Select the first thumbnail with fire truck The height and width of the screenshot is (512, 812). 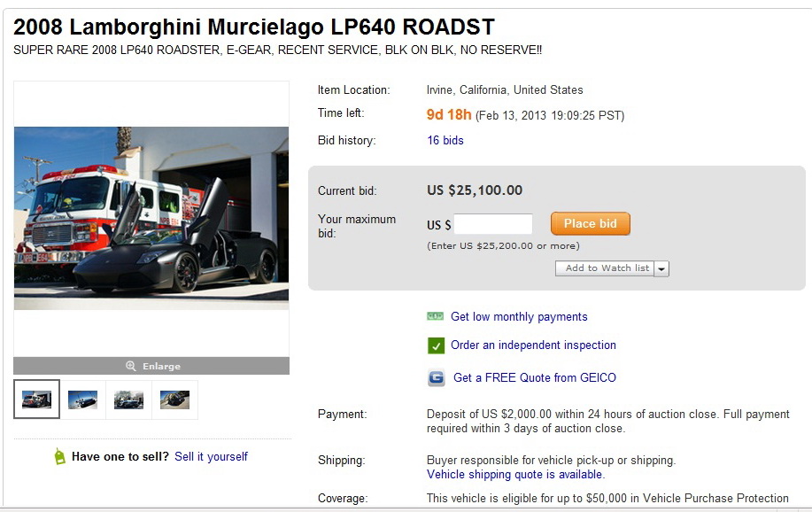(x=37, y=399)
